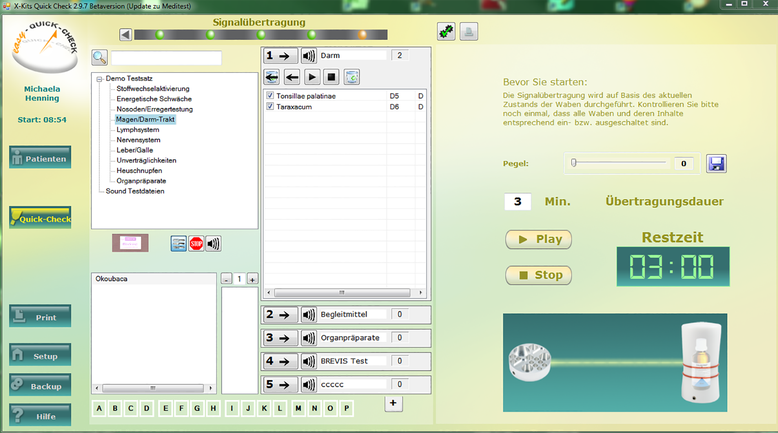778x433 pixels.
Task: Open the Patienten section in sidebar
Action: click(x=40, y=158)
